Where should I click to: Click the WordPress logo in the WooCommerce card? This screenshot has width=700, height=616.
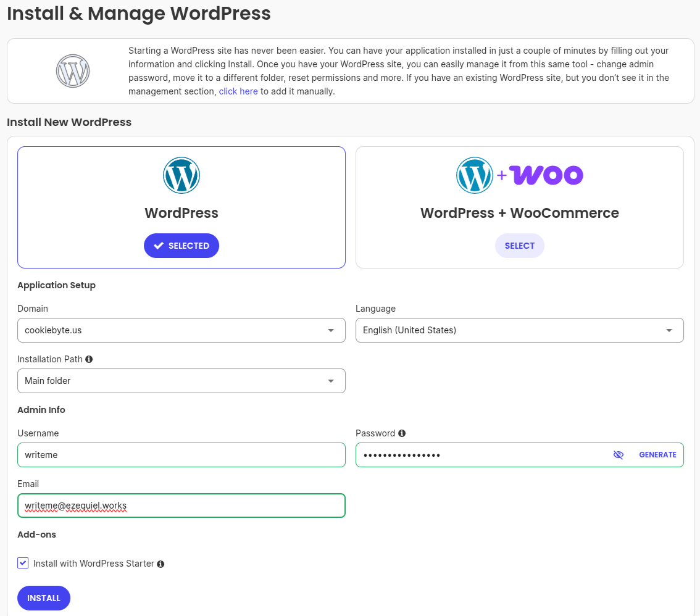pyautogui.click(x=474, y=175)
